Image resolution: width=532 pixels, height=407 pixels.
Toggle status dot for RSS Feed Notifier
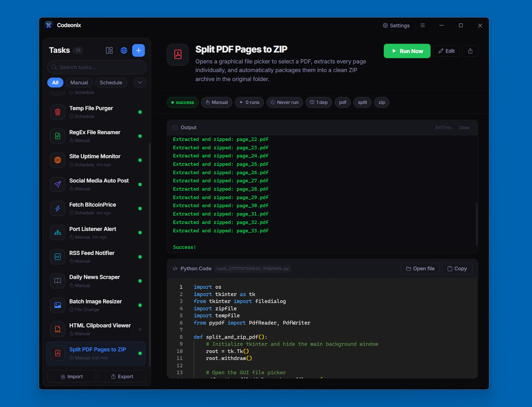coord(140,257)
